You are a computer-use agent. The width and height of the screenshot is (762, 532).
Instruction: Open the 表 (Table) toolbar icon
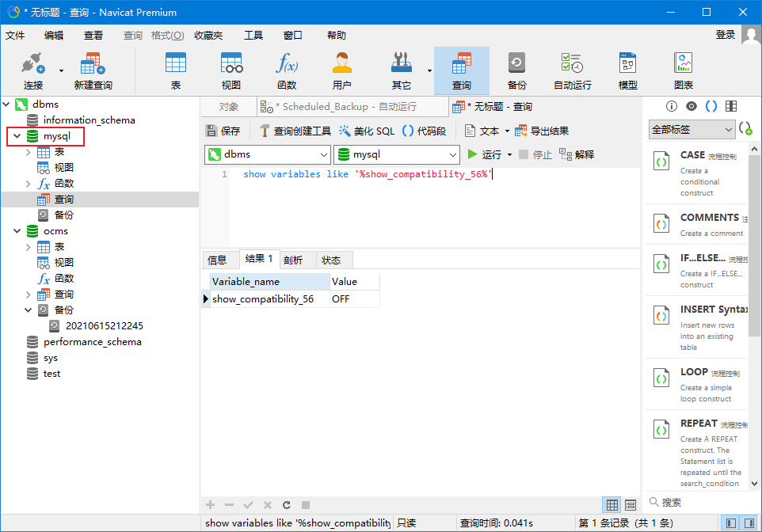pos(175,70)
